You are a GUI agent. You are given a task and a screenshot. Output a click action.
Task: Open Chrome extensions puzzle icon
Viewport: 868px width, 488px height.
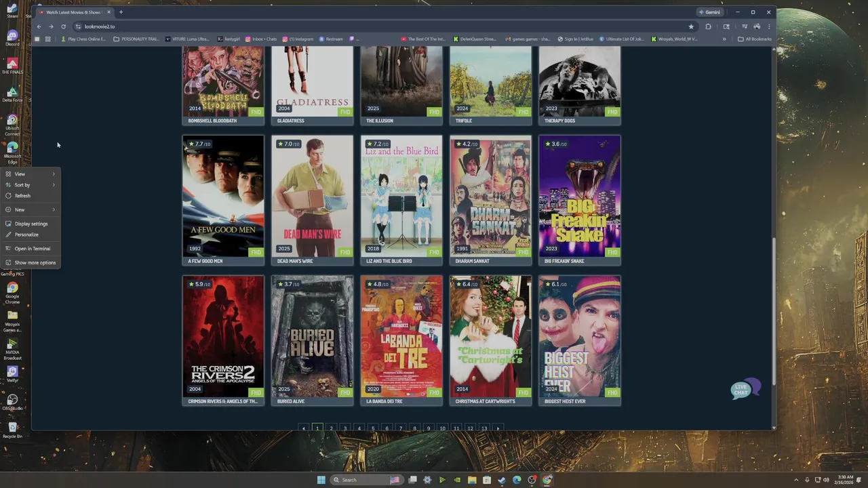pos(708,26)
